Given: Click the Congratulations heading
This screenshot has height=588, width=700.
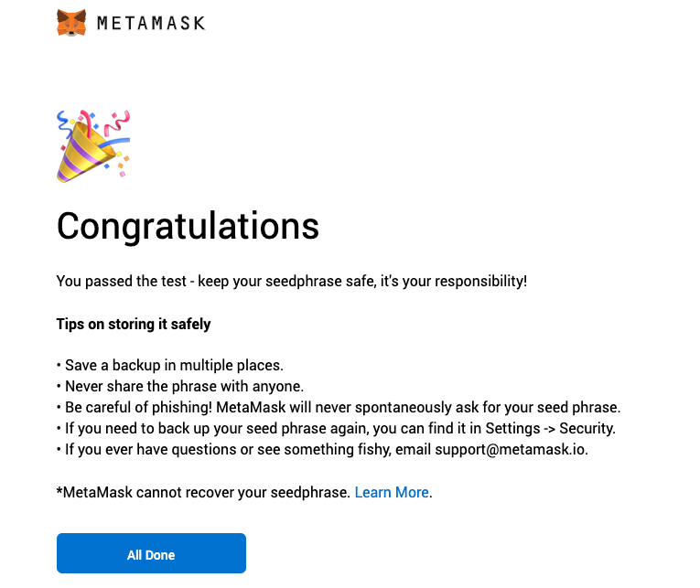Looking at the screenshot, I should tap(188, 227).
